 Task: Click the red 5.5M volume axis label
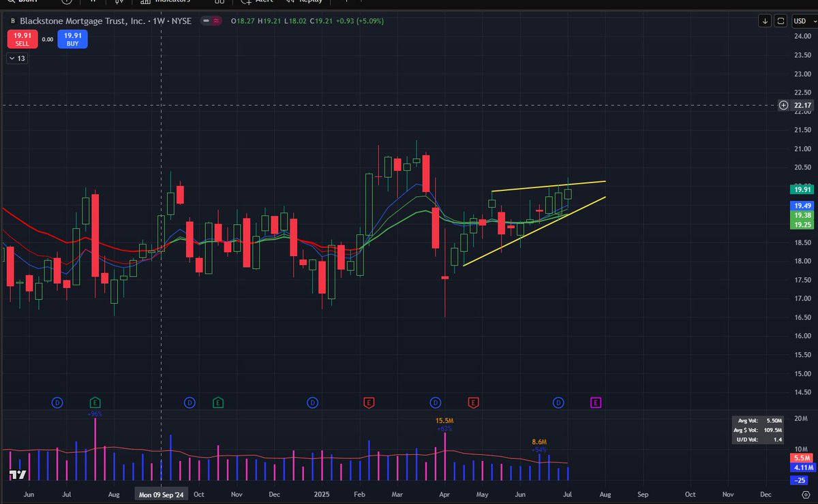[x=801, y=459]
